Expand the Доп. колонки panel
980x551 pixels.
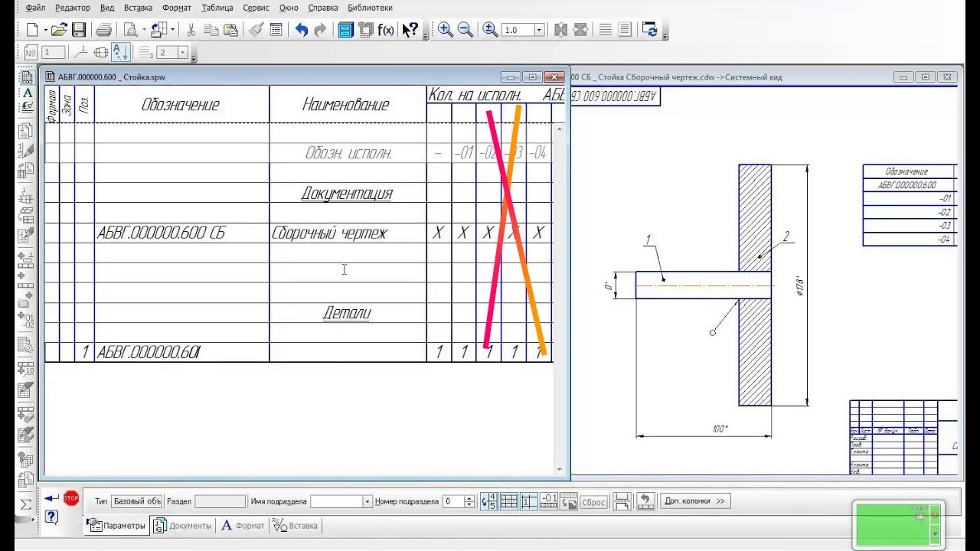click(x=695, y=501)
